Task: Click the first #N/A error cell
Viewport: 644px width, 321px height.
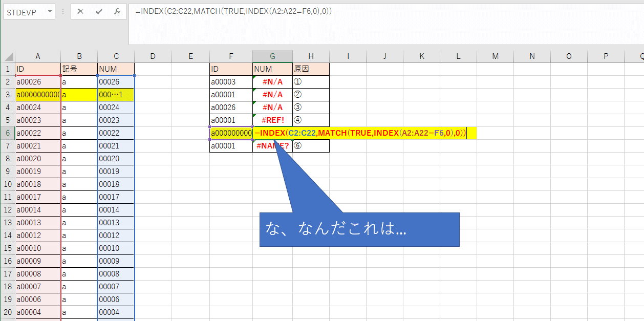Action: pos(272,81)
